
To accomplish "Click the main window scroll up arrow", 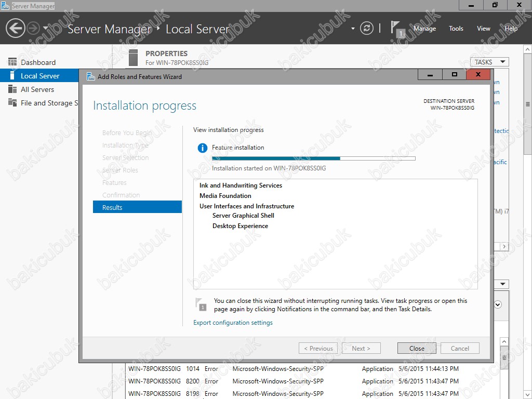I will click(x=528, y=49).
